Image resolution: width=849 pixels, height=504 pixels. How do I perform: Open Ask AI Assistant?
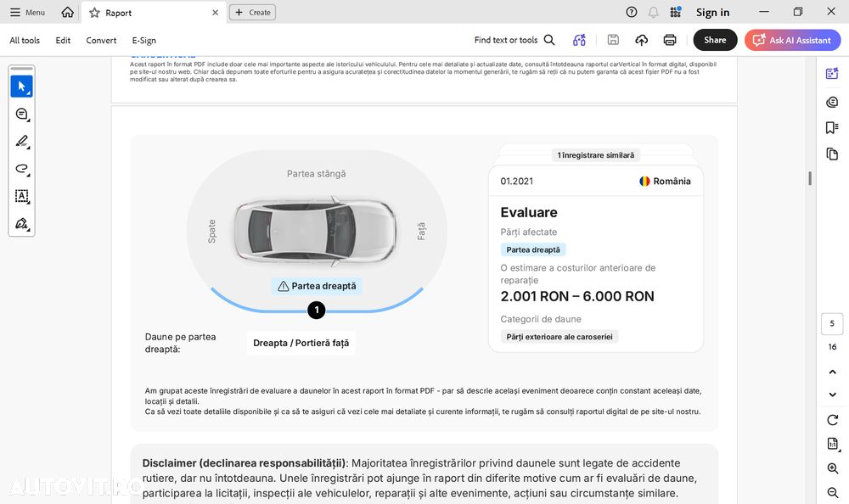[792, 40]
